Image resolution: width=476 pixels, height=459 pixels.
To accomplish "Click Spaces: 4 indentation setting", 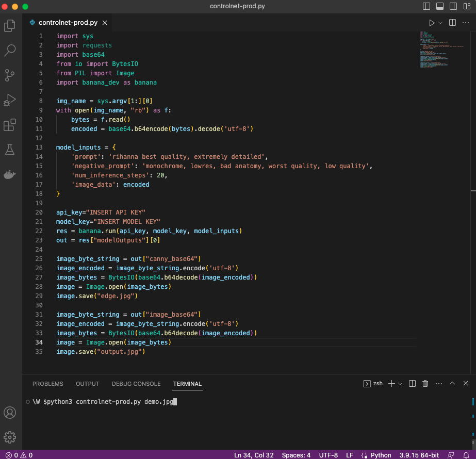I will pyautogui.click(x=296, y=455).
